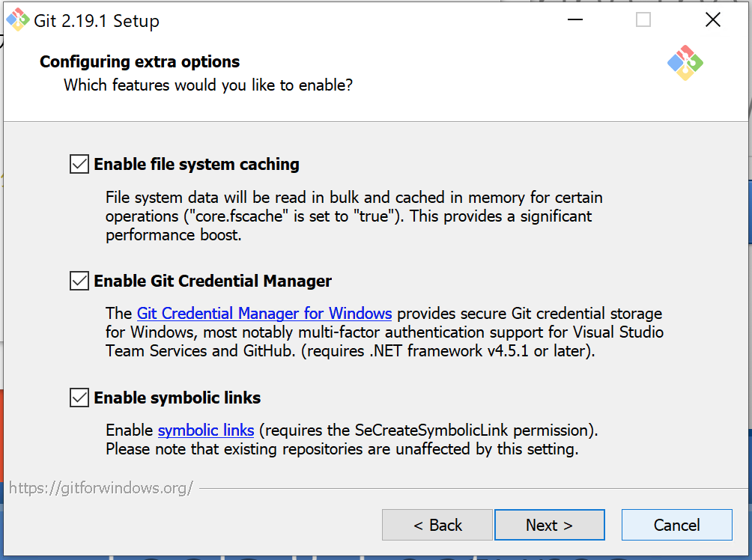Uncheck the Git Credential Manager checkbox
The image size is (752, 560).
[79, 281]
